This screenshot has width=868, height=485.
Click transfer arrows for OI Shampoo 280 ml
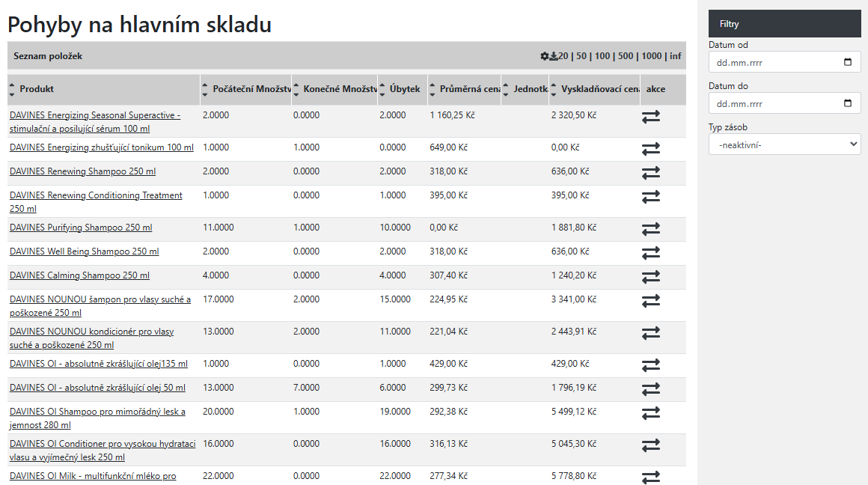pyautogui.click(x=650, y=413)
